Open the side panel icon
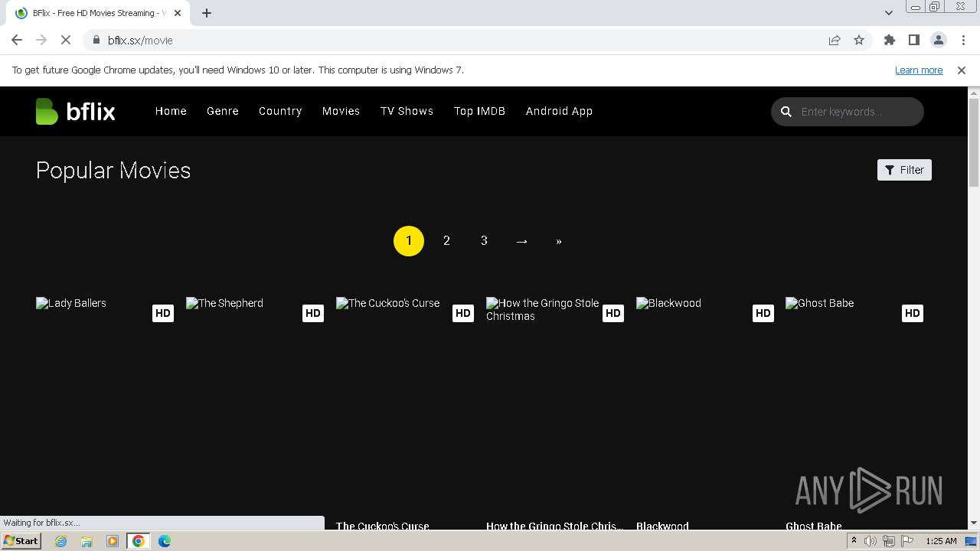Image resolution: width=980 pixels, height=551 pixels. (913, 40)
